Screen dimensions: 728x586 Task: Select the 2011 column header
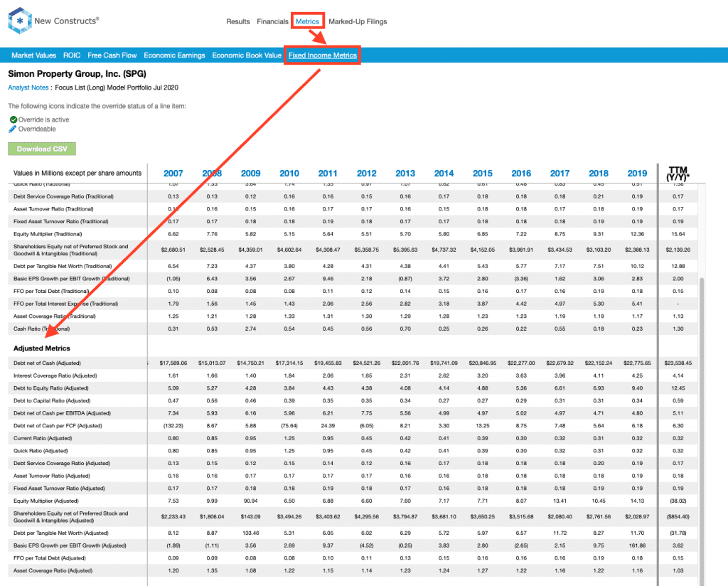click(x=328, y=174)
